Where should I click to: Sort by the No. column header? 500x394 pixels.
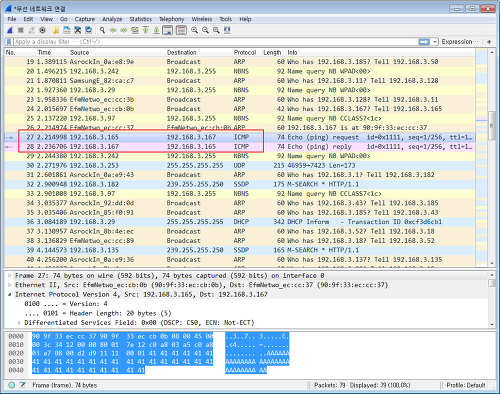tap(20, 53)
